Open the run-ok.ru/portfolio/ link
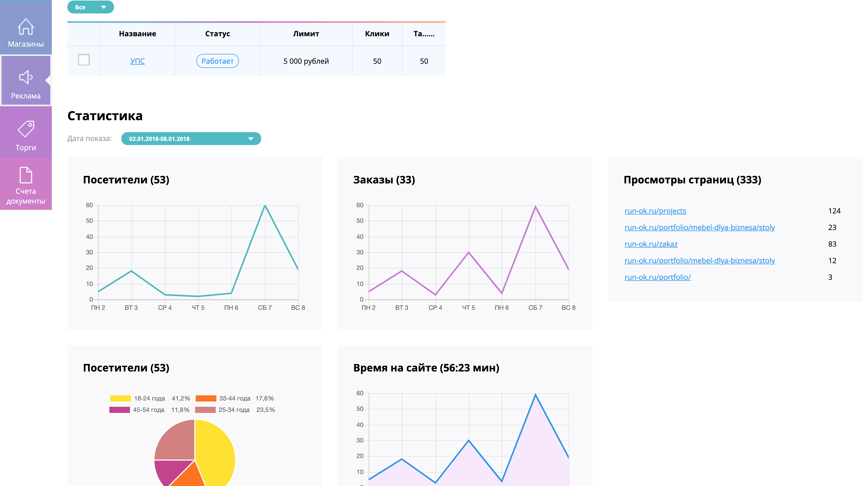This screenshot has height=486, width=868. click(x=657, y=277)
